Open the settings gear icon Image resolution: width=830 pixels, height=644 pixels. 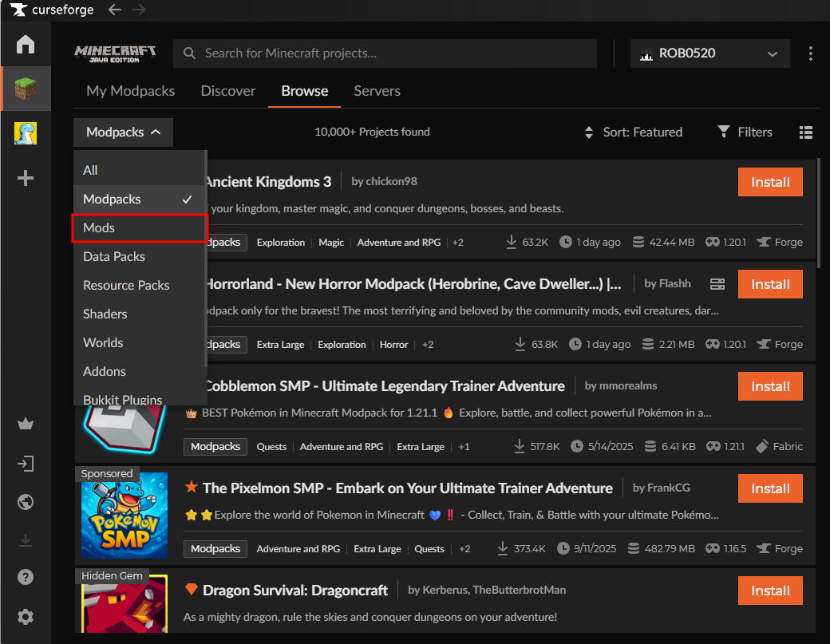[26, 617]
